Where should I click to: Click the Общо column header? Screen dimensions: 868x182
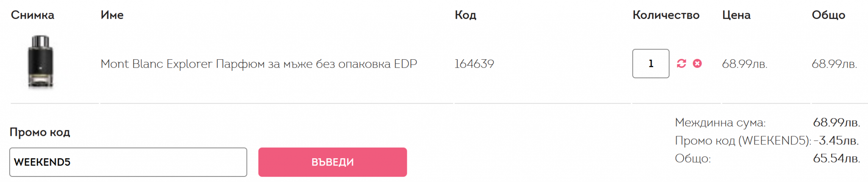coord(828,15)
